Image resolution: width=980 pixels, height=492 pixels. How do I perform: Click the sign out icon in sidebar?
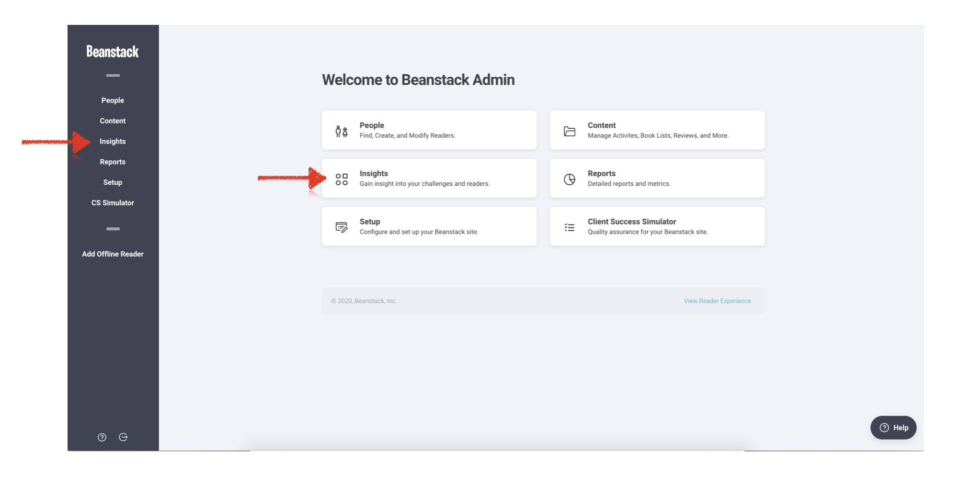click(x=123, y=437)
